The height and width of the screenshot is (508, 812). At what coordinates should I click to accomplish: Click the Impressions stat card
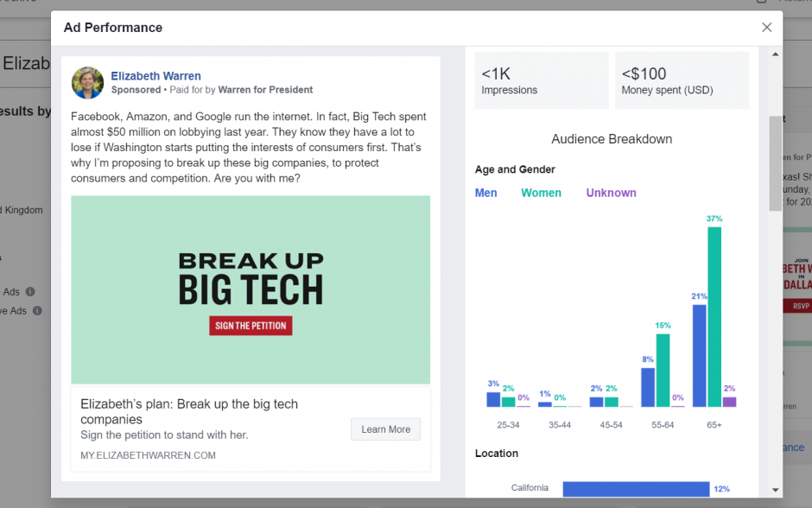click(x=542, y=80)
